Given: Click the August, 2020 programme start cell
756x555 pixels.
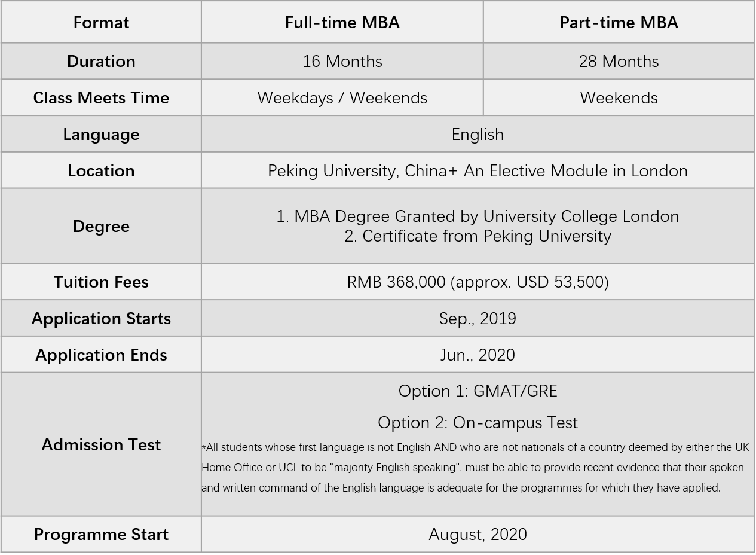Looking at the screenshot, I should pos(478,535).
